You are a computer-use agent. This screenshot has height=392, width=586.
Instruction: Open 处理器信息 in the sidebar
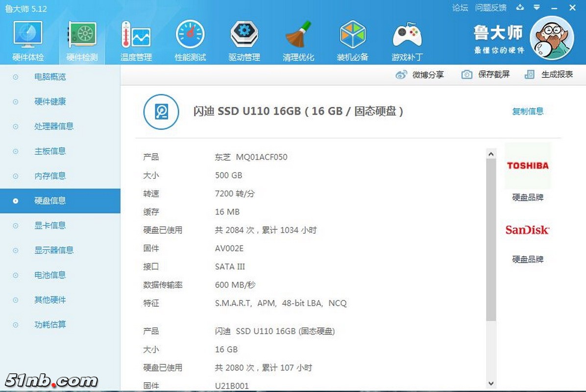tap(54, 126)
